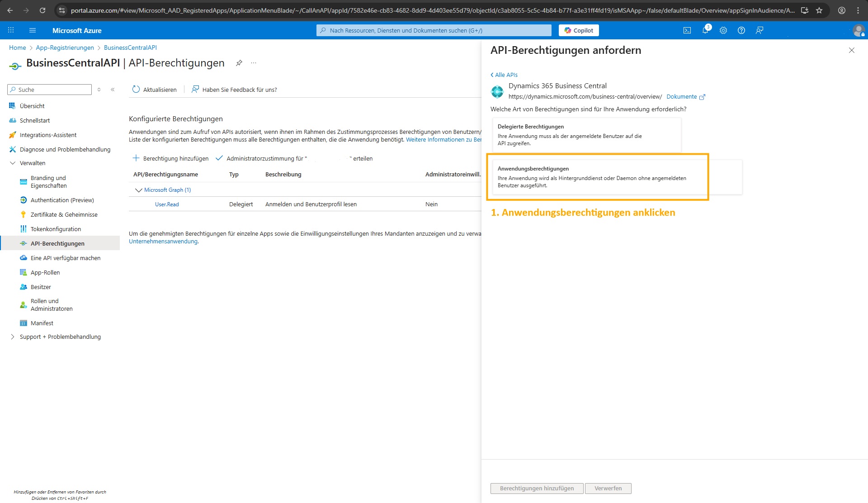Open the Copilot button
This screenshot has width=868, height=503.
coord(579,30)
